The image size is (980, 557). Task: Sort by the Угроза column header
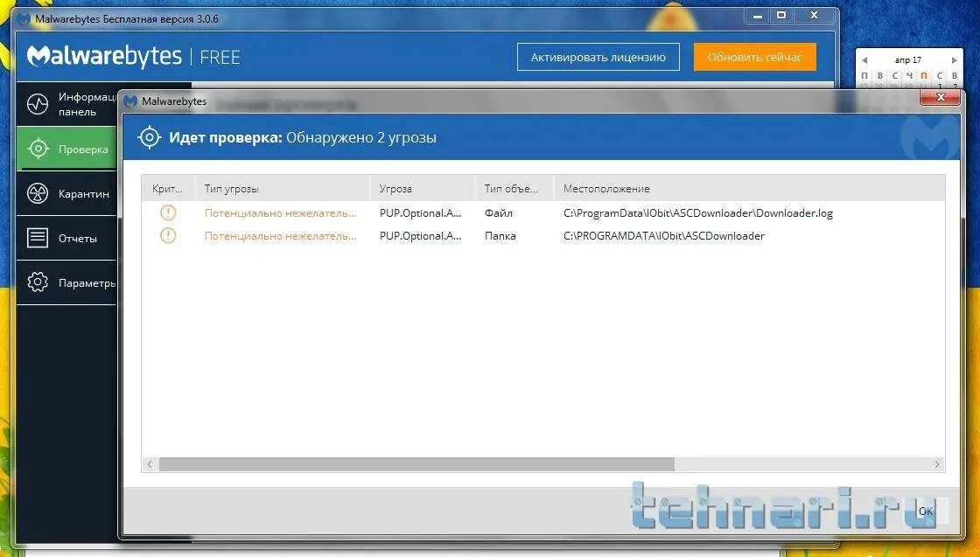[x=423, y=189]
